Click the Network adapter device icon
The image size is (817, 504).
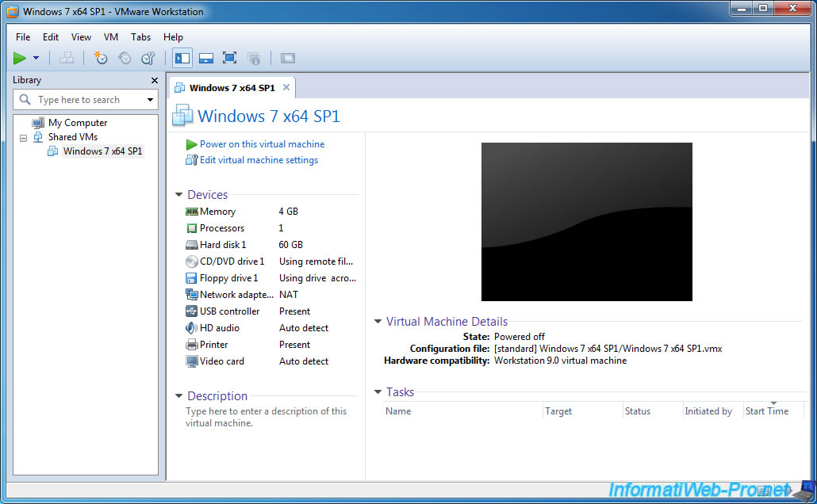click(192, 295)
